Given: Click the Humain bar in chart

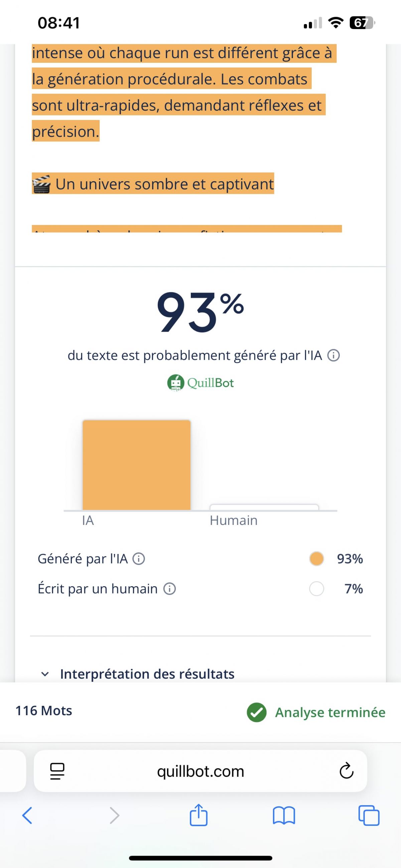Looking at the screenshot, I should click(264, 507).
